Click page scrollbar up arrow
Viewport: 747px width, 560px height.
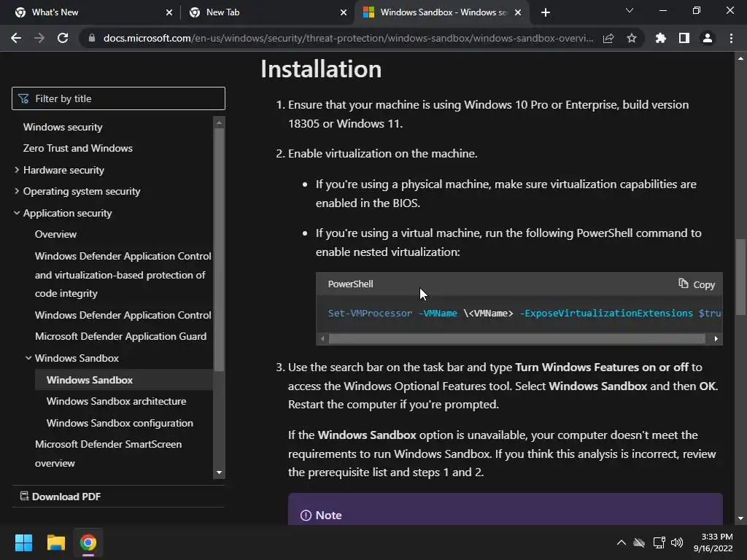tap(740, 58)
